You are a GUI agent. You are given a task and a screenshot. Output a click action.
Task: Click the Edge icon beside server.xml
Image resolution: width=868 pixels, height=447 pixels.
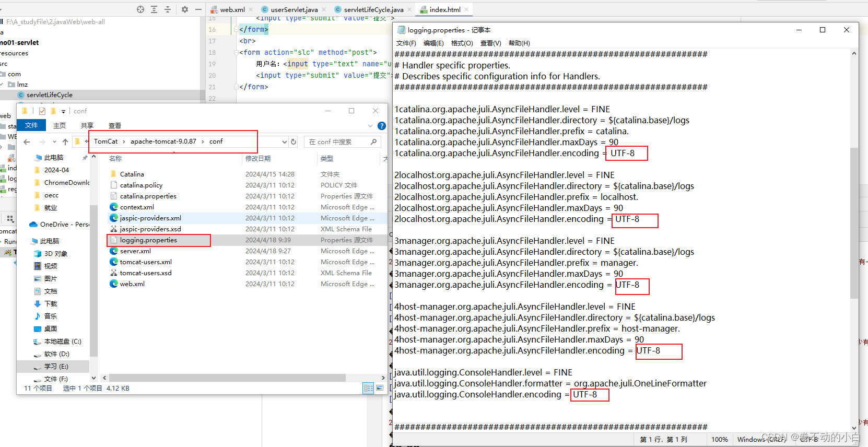(113, 251)
